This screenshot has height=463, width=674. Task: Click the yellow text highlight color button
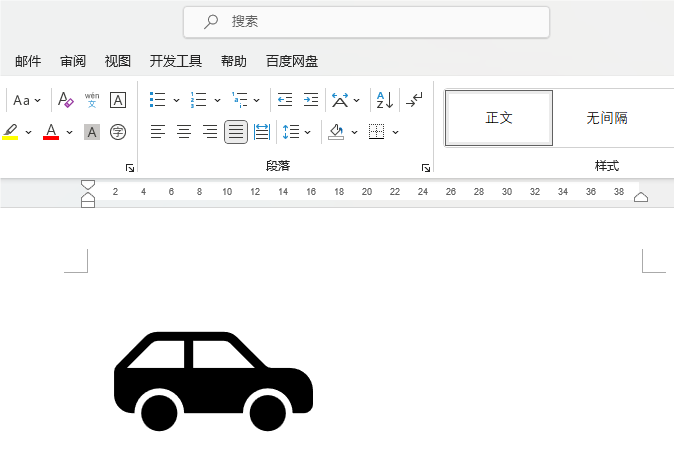[x=10, y=132]
